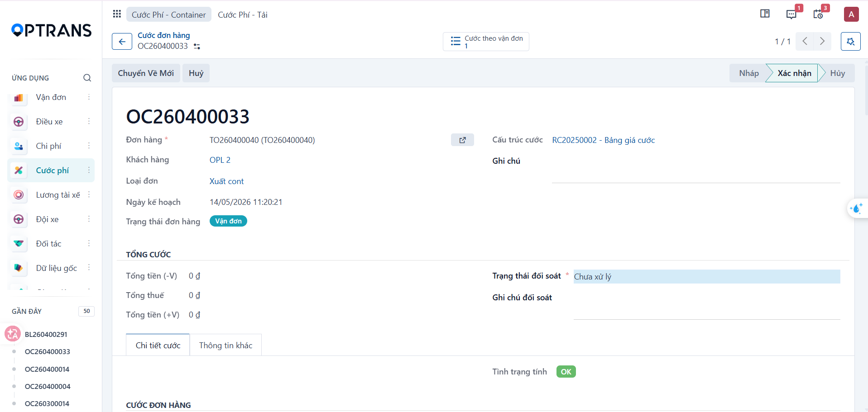The width and height of the screenshot is (868, 412).
Task: Click the back arrow button
Action: click(x=122, y=42)
